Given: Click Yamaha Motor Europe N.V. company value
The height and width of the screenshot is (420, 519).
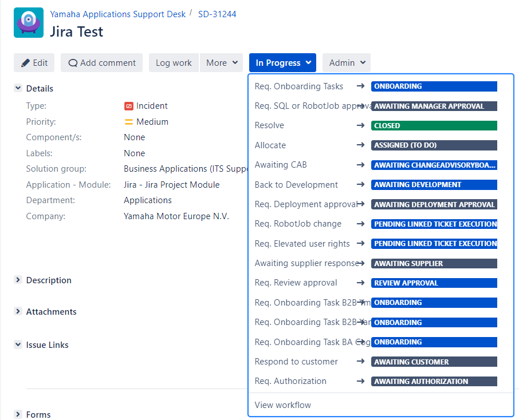Looking at the screenshot, I should click(176, 216).
